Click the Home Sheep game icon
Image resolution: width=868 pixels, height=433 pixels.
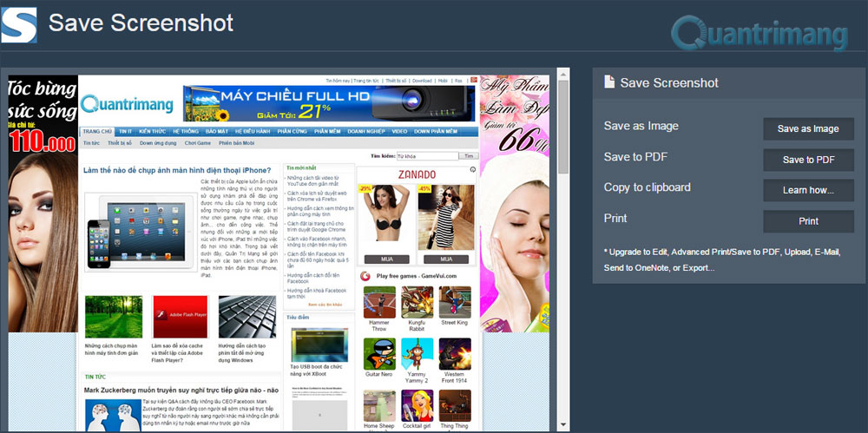pyautogui.click(x=379, y=405)
